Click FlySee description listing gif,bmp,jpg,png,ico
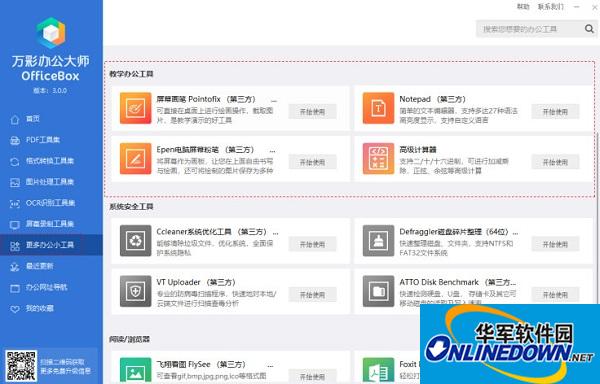Screen dimensions: 600x384 (x=211, y=376)
